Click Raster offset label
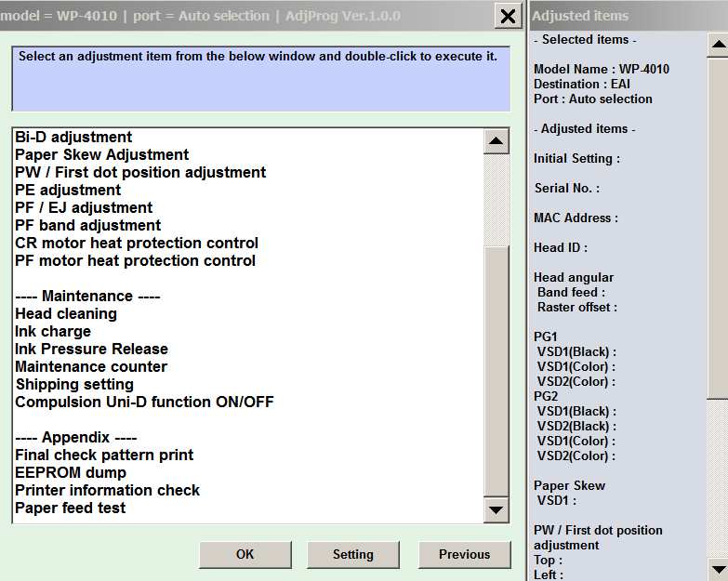This screenshot has width=728, height=581. (x=577, y=307)
